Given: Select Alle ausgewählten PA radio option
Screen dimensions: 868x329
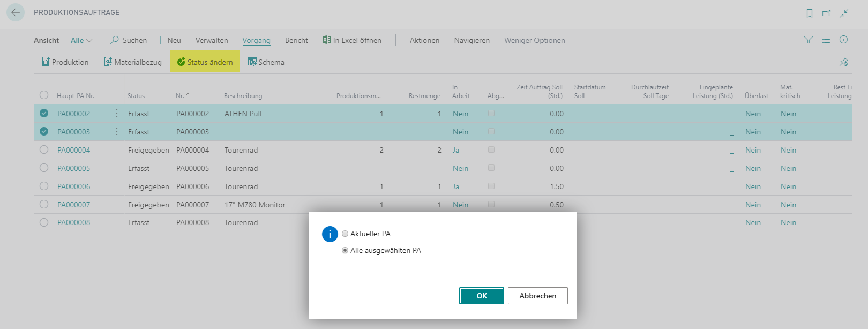Looking at the screenshot, I should [345, 250].
